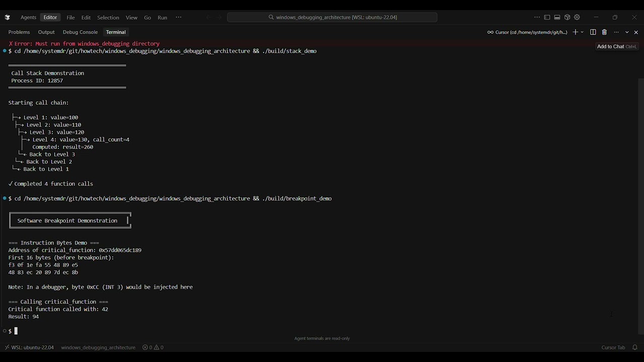Screen dimensions: 644x362
Task: Create a new terminal with plus icon
Action: 575,32
